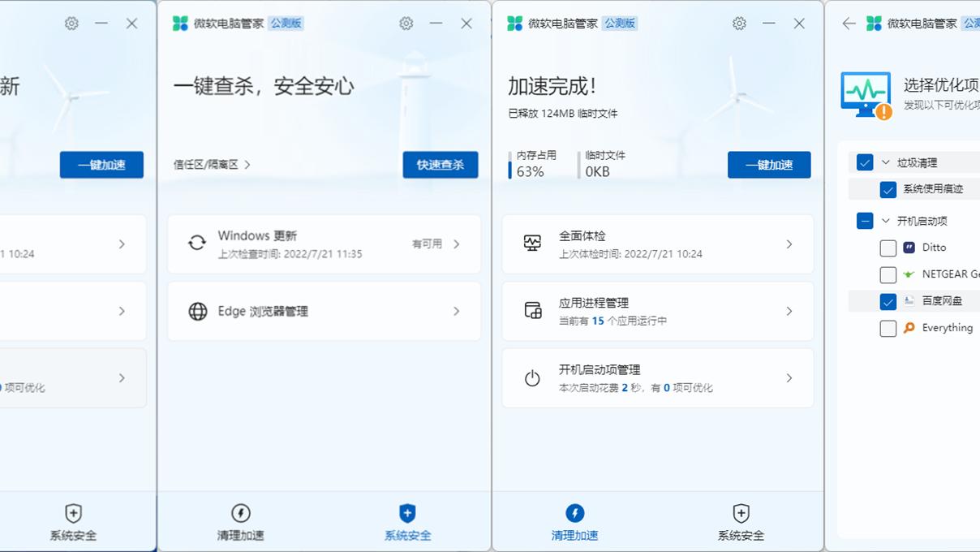The image size is (980, 552).
Task: Click the 开机启动项管理 power icon
Action: point(531,377)
